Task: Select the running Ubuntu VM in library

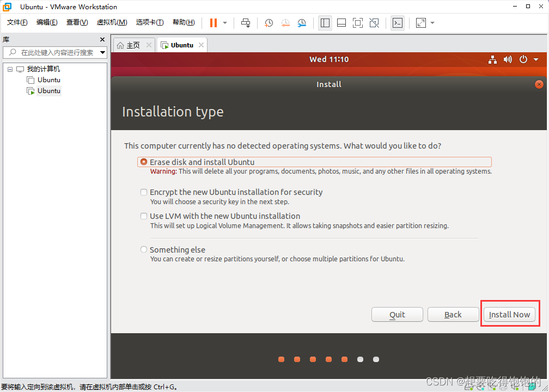Action: pyautogui.click(x=48, y=90)
